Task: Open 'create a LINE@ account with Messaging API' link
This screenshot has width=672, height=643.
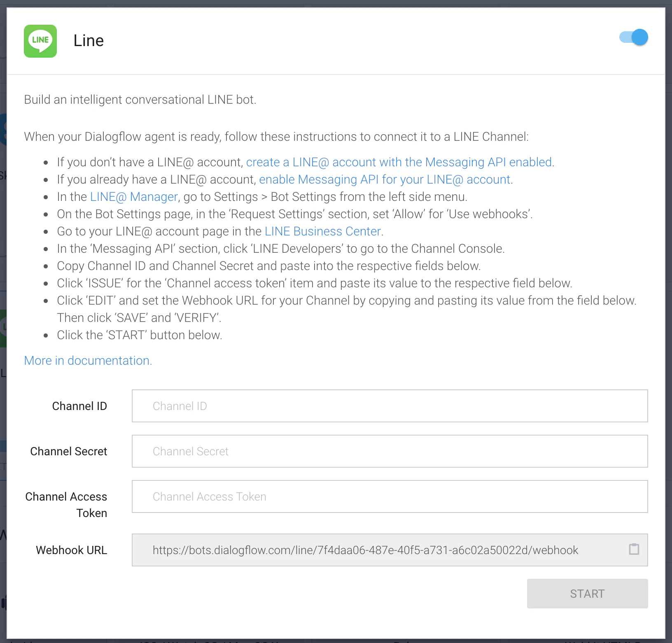Action: pos(399,162)
